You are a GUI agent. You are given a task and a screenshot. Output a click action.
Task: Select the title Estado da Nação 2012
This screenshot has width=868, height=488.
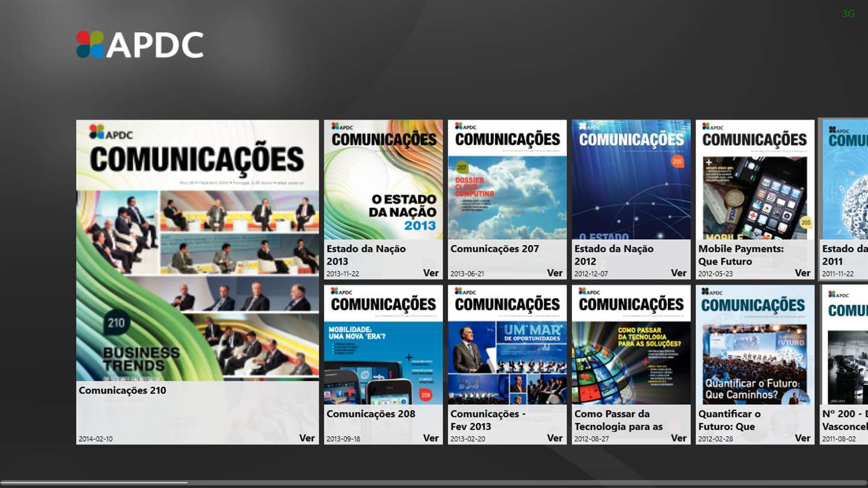click(x=614, y=255)
